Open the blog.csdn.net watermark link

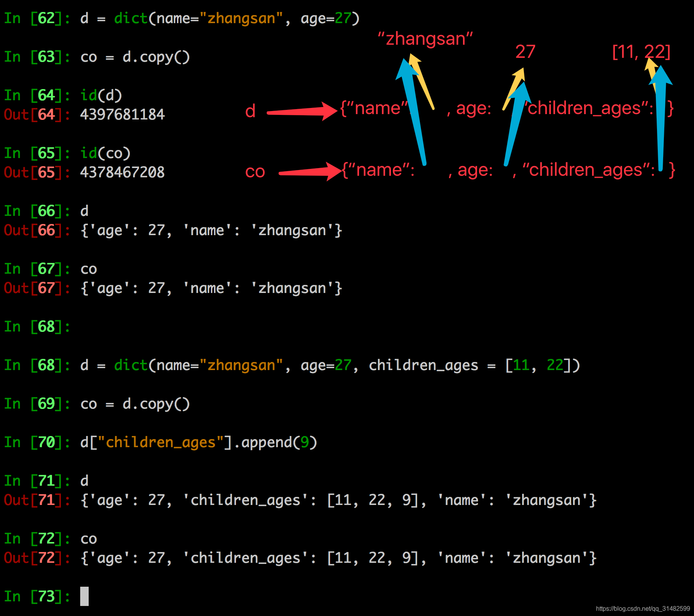(643, 609)
